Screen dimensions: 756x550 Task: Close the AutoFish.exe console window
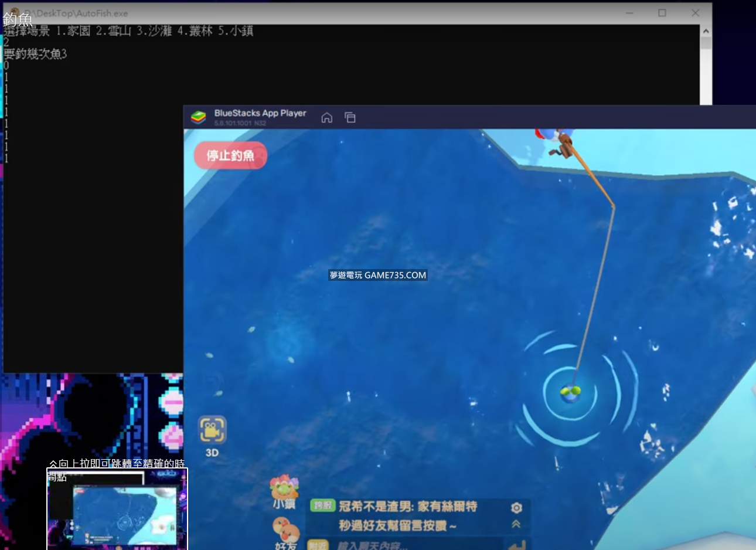pyautogui.click(x=695, y=13)
